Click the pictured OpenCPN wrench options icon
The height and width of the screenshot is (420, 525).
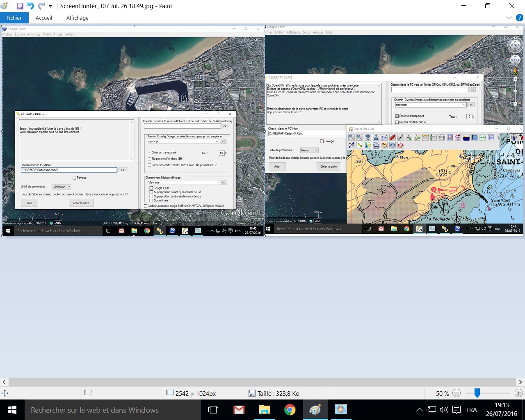pyautogui.click(x=401, y=137)
